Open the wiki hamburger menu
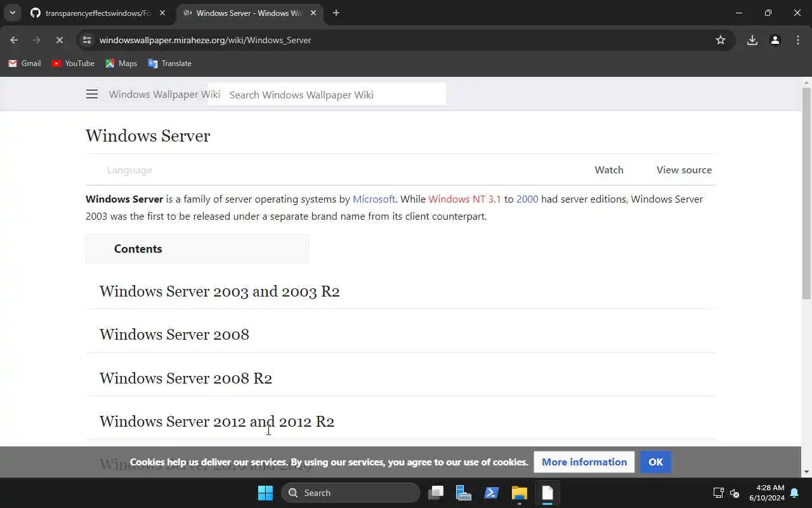Screen dimensions: 812x508 coord(92,94)
